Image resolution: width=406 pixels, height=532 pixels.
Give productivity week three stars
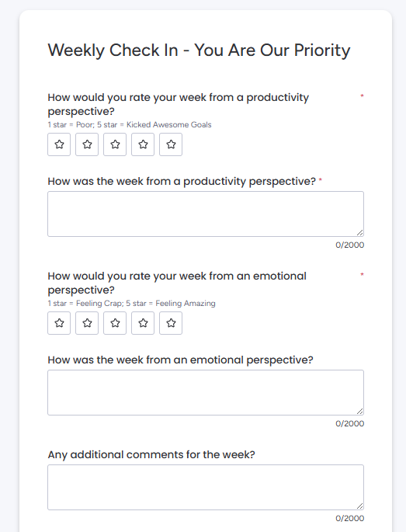[115, 144]
